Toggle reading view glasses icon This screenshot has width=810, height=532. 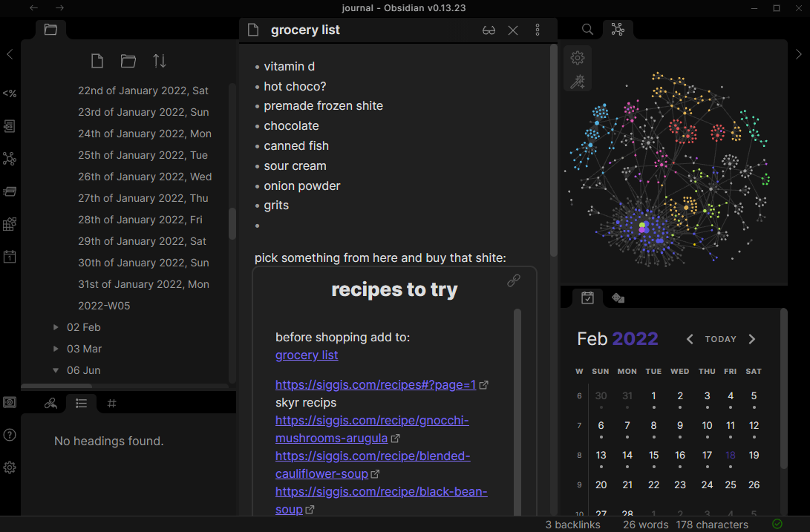pyautogui.click(x=489, y=30)
